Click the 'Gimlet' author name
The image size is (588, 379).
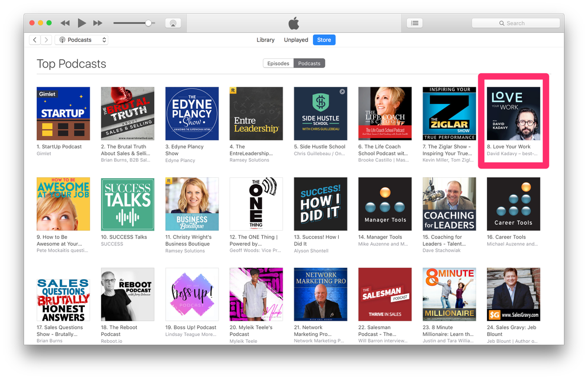point(44,153)
